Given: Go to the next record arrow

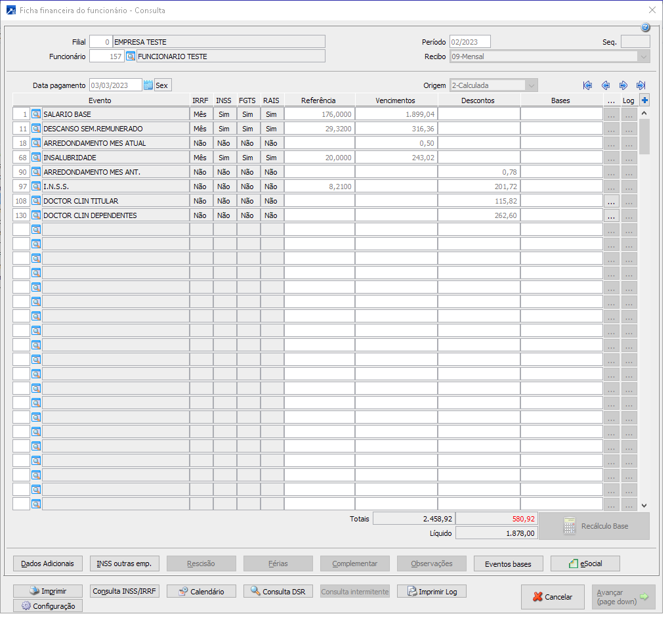Looking at the screenshot, I should [623, 85].
